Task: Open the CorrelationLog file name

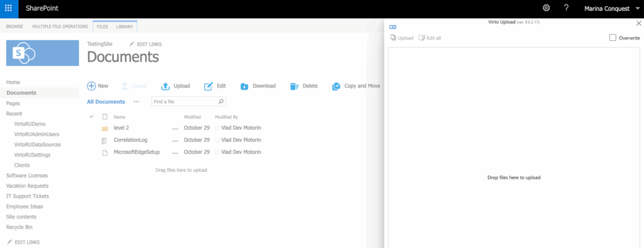Action: (x=131, y=140)
